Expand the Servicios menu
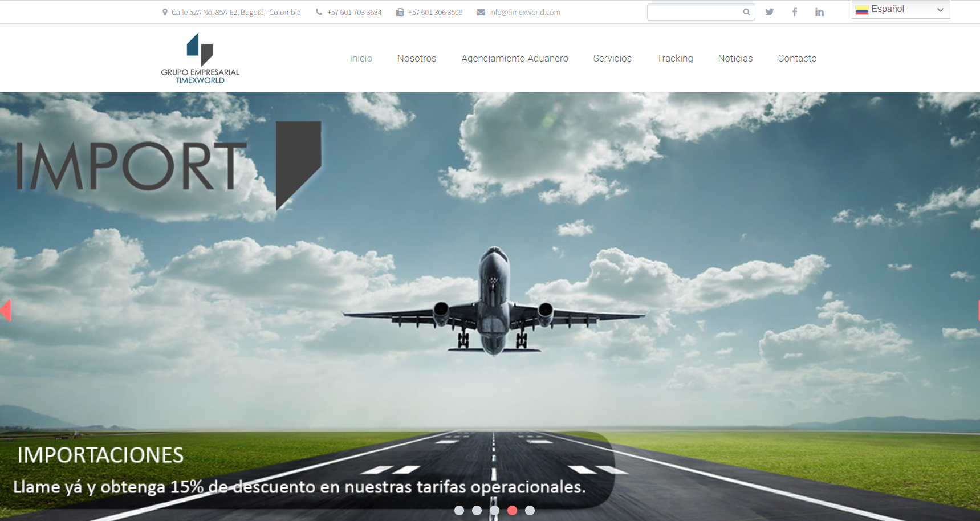The image size is (980, 521). (x=612, y=58)
